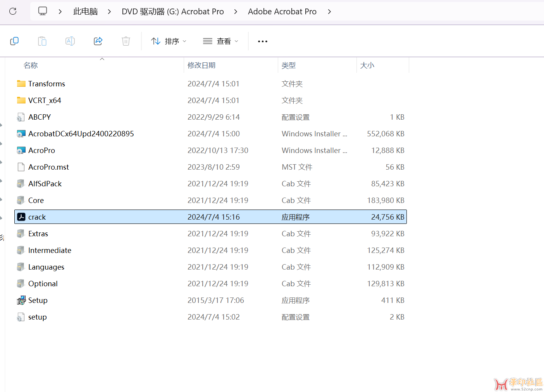Select the VCRT_x64 folder icon

point(21,100)
